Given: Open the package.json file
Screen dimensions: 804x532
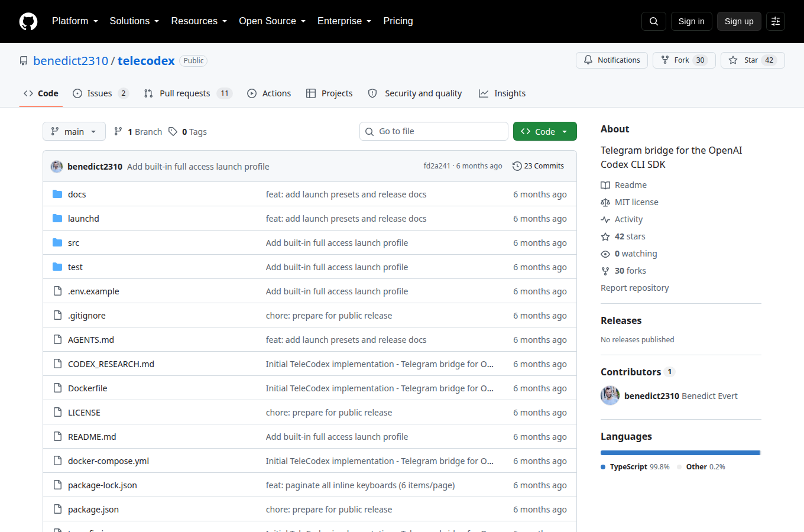Looking at the screenshot, I should (x=93, y=510).
